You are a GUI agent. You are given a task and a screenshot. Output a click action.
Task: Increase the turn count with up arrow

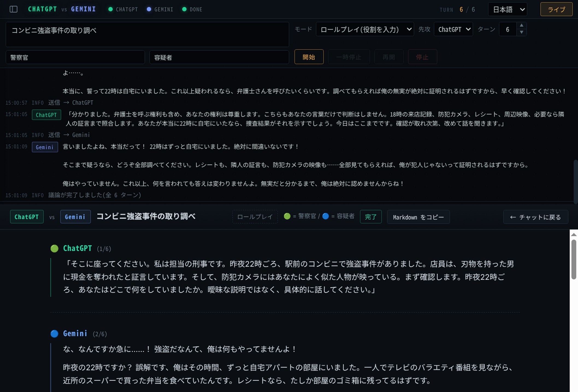[x=521, y=25]
